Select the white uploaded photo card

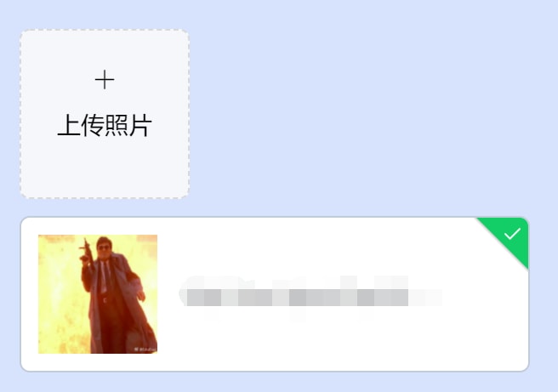275,294
